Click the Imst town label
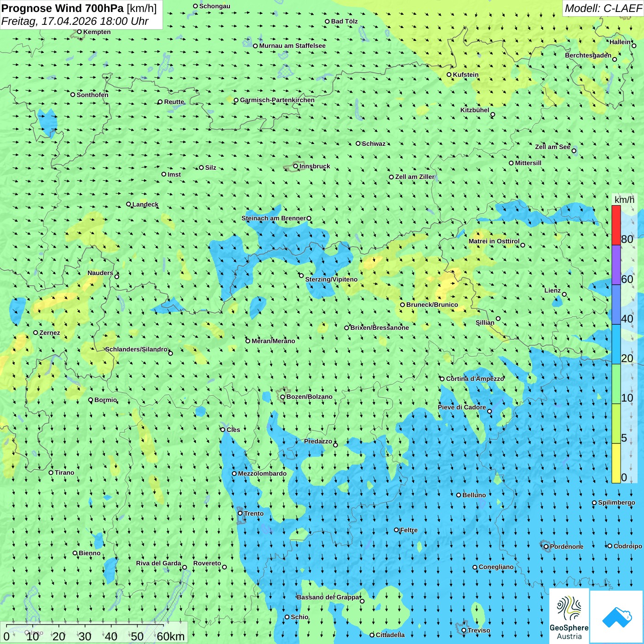The image size is (644, 644). 174,174
